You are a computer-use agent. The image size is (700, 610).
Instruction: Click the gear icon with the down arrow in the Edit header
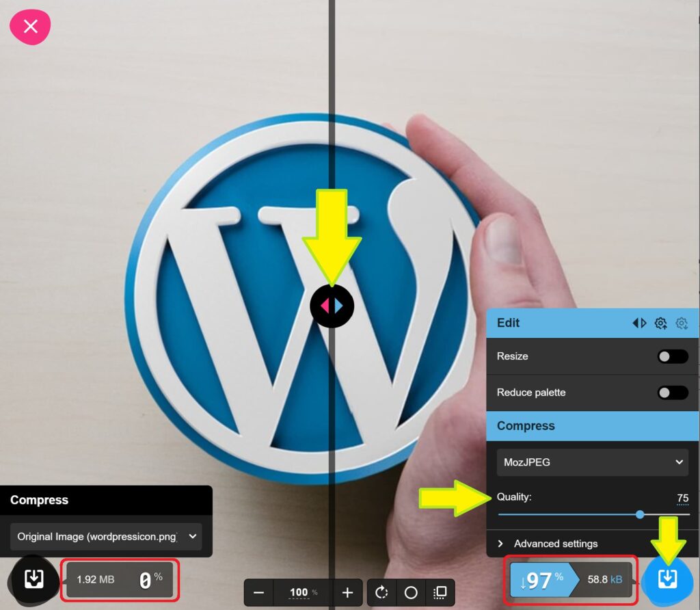coord(682,323)
